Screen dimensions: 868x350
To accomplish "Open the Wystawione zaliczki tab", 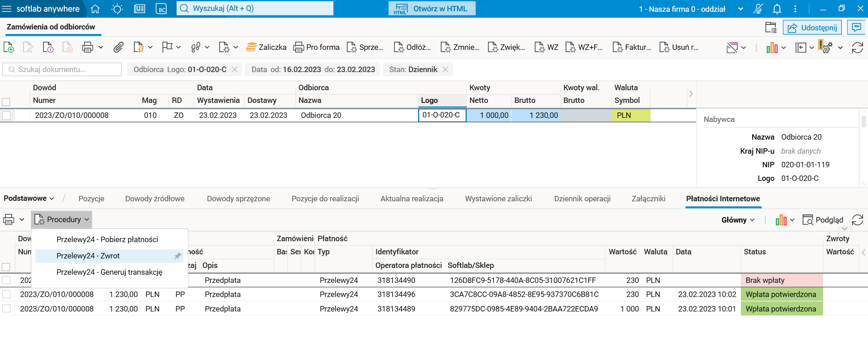I will coord(498,199).
